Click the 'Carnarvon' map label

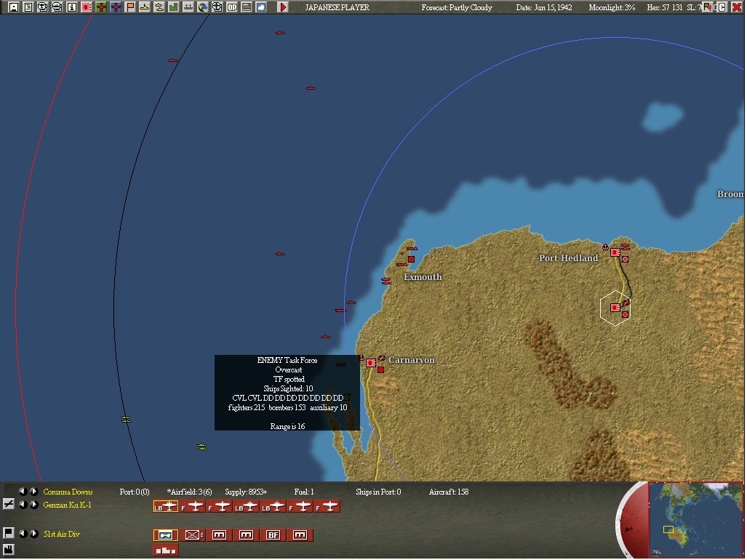click(412, 360)
